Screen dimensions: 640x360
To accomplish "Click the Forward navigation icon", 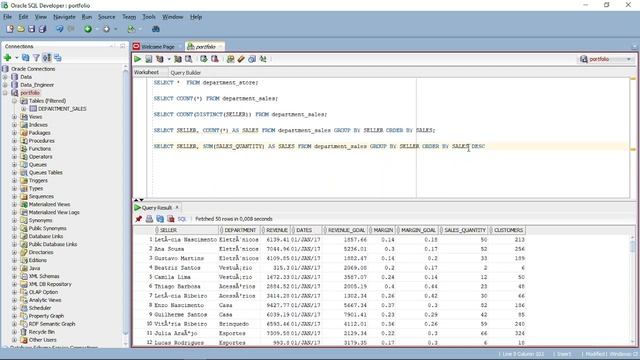I will pos(107,29).
